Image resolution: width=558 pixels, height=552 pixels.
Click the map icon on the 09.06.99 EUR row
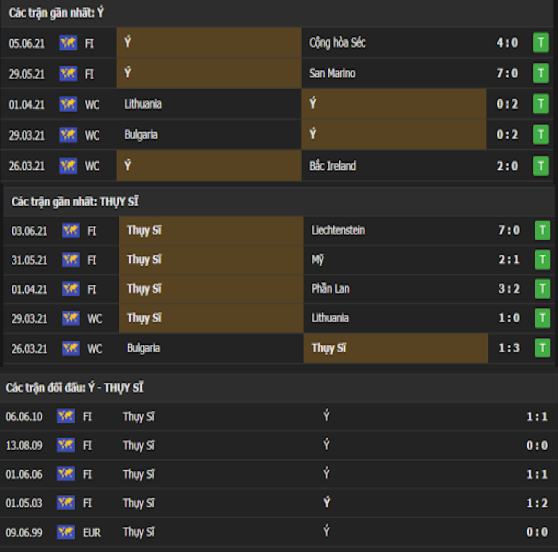coord(66,532)
